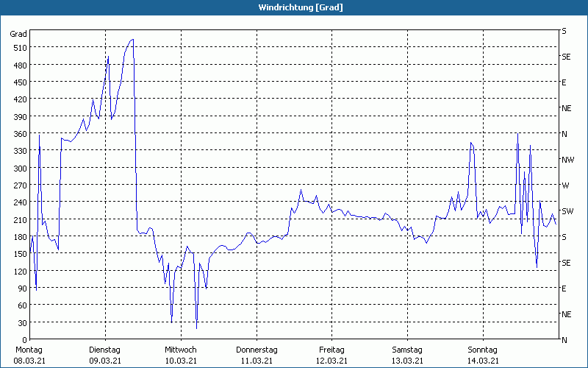
Task: Select the 450 y-axis value
Action: pos(21,82)
